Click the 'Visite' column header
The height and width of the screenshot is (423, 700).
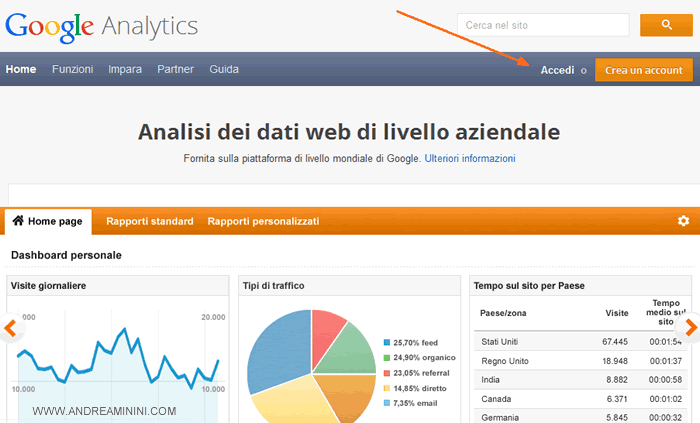tap(617, 313)
